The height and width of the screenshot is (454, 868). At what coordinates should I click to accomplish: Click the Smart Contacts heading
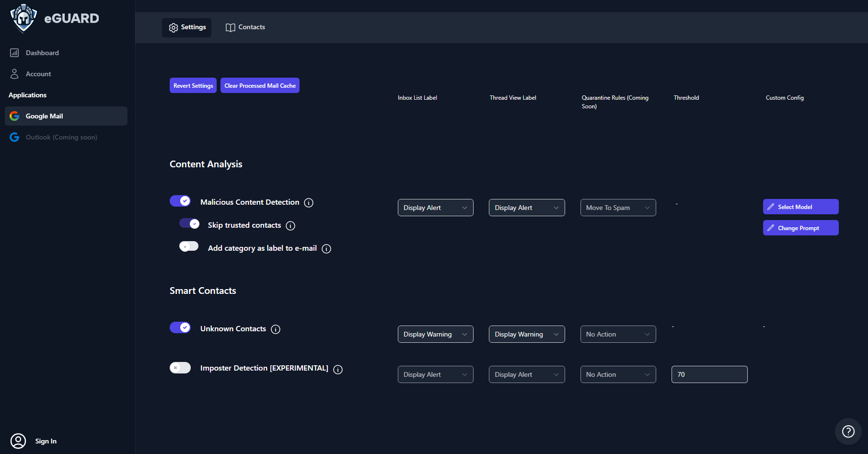pyautogui.click(x=203, y=291)
